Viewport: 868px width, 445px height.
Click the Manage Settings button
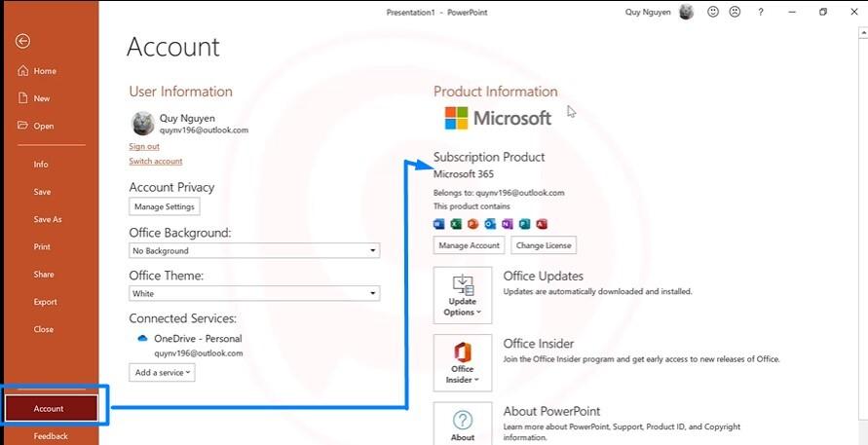(165, 206)
